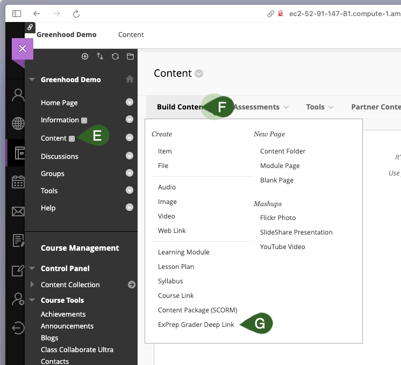The image size is (401, 365).
Task: Open Greenhood Demo breadcrumb link
Action: click(x=66, y=34)
